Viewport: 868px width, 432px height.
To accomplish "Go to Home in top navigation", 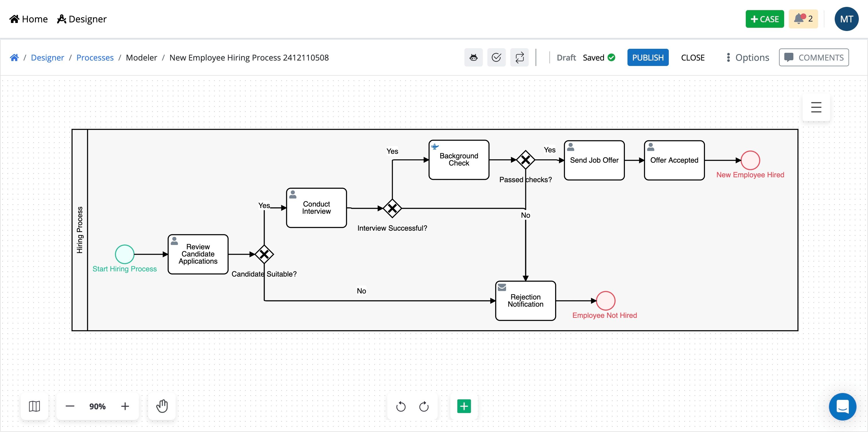I will point(29,19).
